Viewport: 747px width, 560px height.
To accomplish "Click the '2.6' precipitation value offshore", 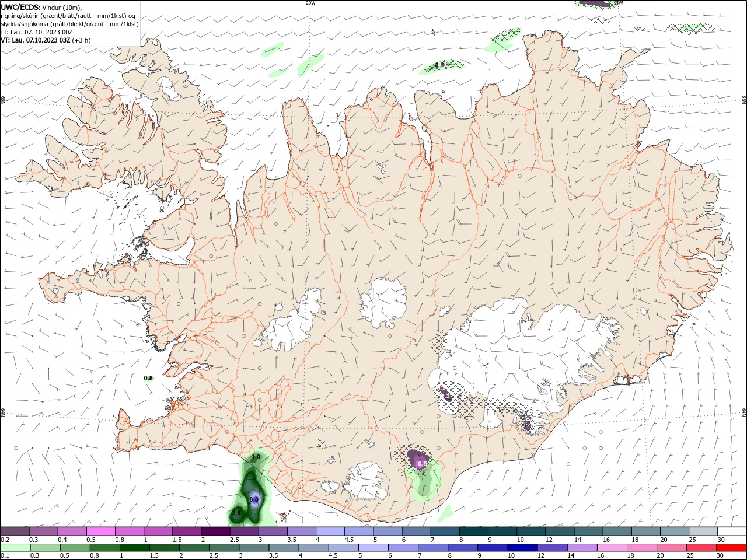I will click(x=236, y=513).
